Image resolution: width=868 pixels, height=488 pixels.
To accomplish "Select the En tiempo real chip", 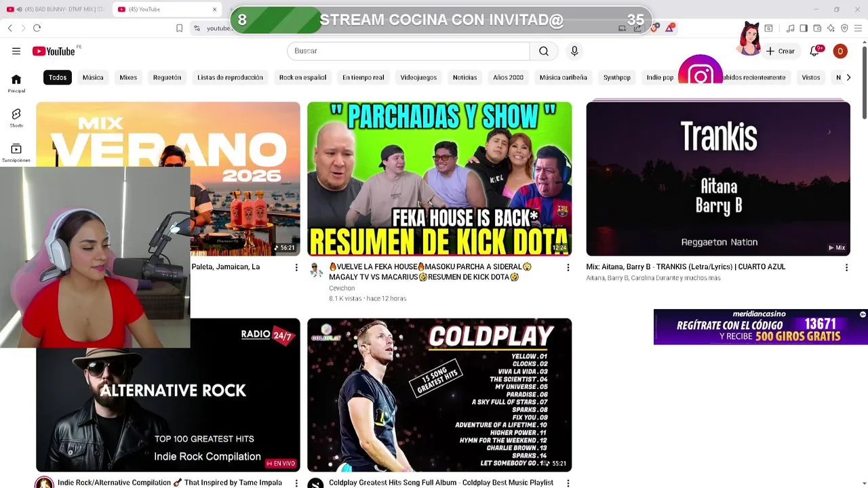I will (363, 77).
